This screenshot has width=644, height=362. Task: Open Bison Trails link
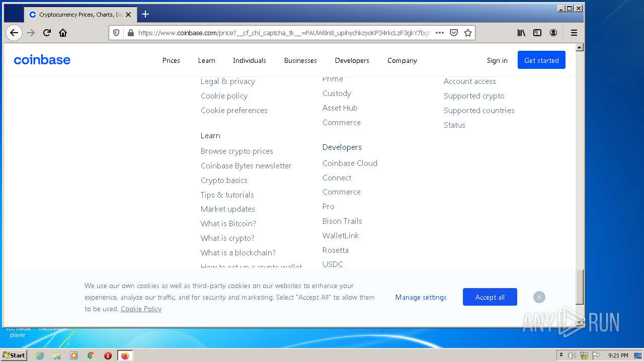click(x=342, y=221)
